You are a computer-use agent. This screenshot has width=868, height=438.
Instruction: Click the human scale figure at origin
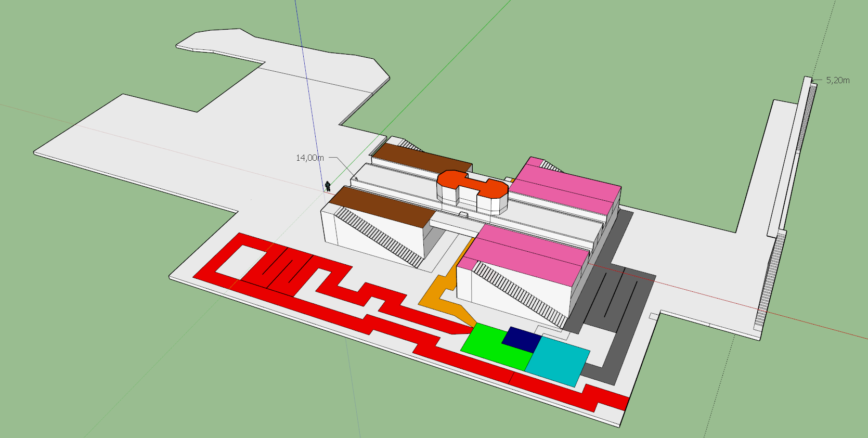[328, 186]
